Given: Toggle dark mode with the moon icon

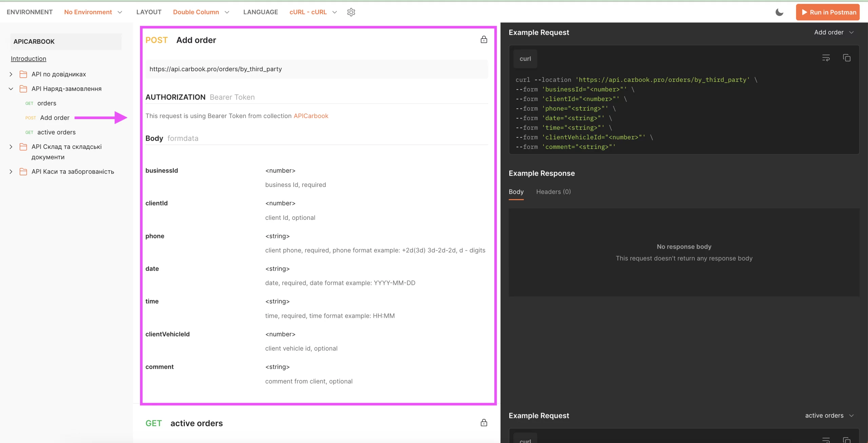Looking at the screenshot, I should point(779,12).
